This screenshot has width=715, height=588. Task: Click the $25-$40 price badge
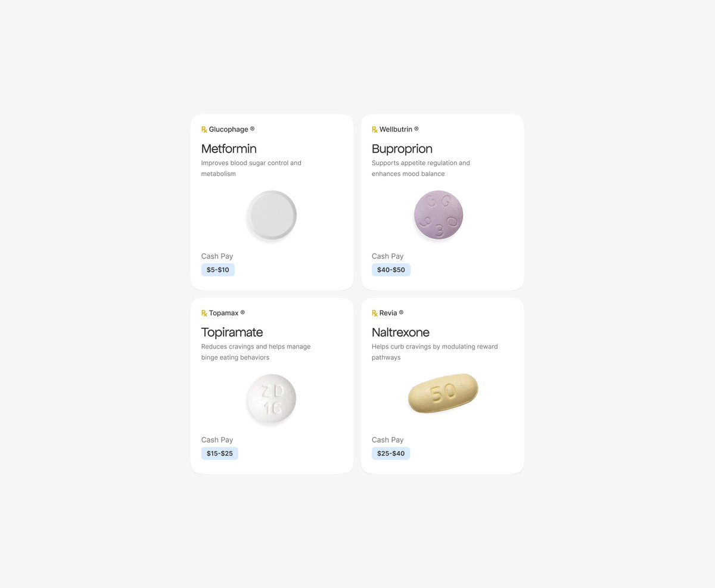pos(391,453)
